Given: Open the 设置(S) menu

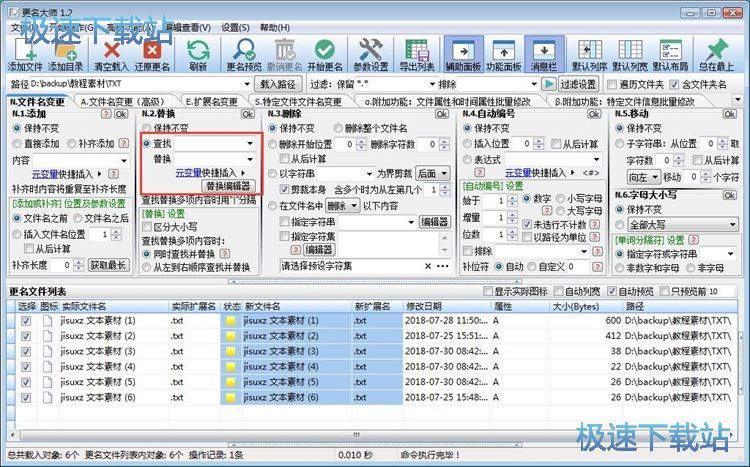Looking at the screenshot, I should click(x=235, y=27).
